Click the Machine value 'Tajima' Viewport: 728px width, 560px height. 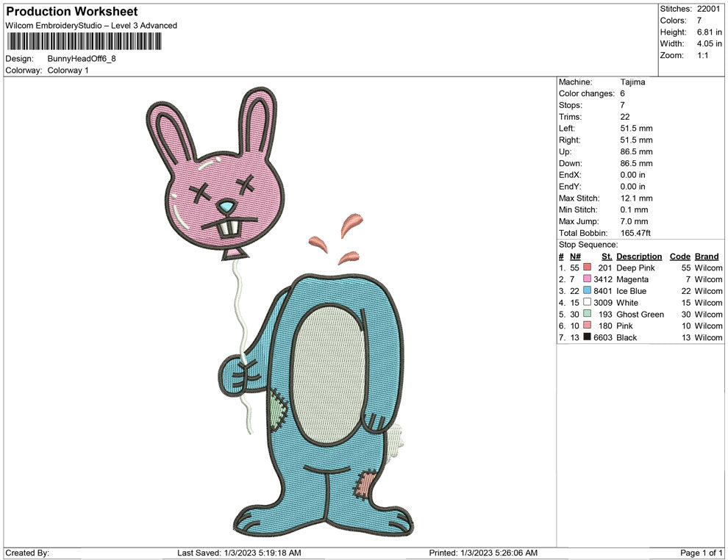coord(632,82)
